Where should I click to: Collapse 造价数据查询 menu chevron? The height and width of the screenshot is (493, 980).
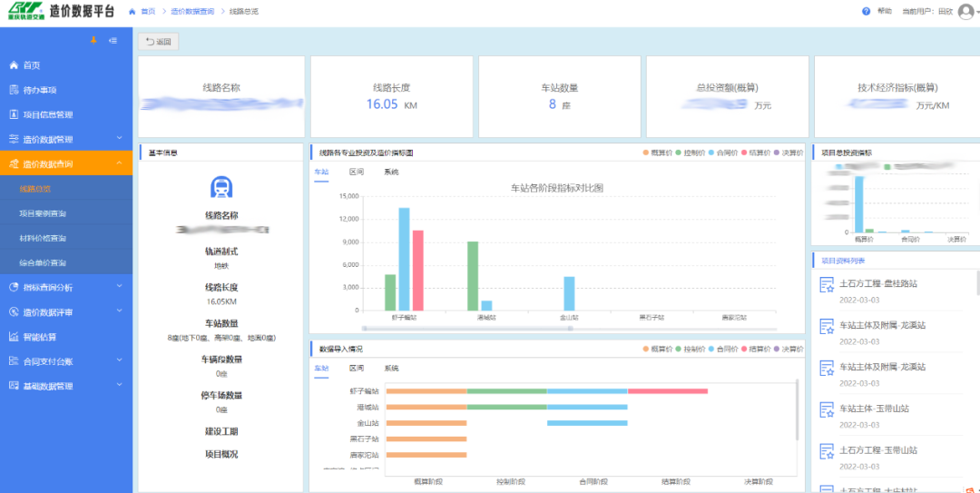coord(120,164)
